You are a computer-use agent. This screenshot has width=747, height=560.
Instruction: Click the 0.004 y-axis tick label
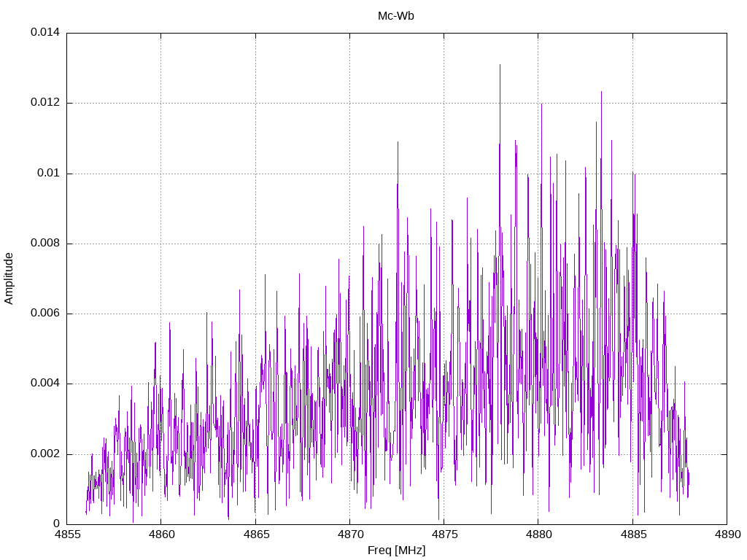(45, 384)
